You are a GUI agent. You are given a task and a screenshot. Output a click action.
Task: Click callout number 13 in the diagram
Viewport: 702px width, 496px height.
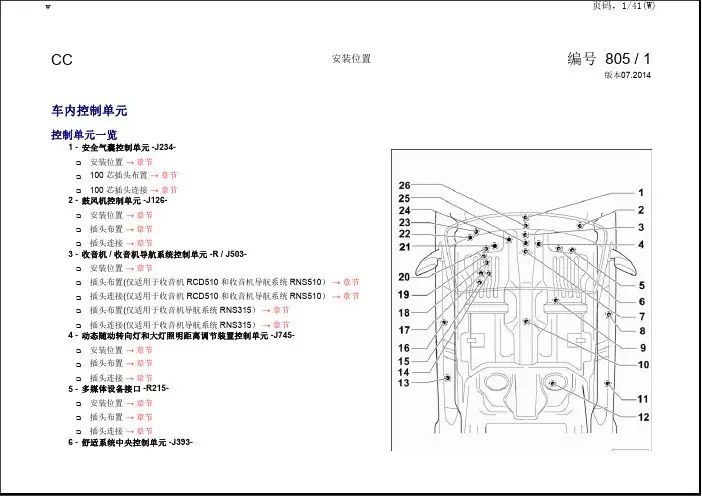(x=404, y=383)
